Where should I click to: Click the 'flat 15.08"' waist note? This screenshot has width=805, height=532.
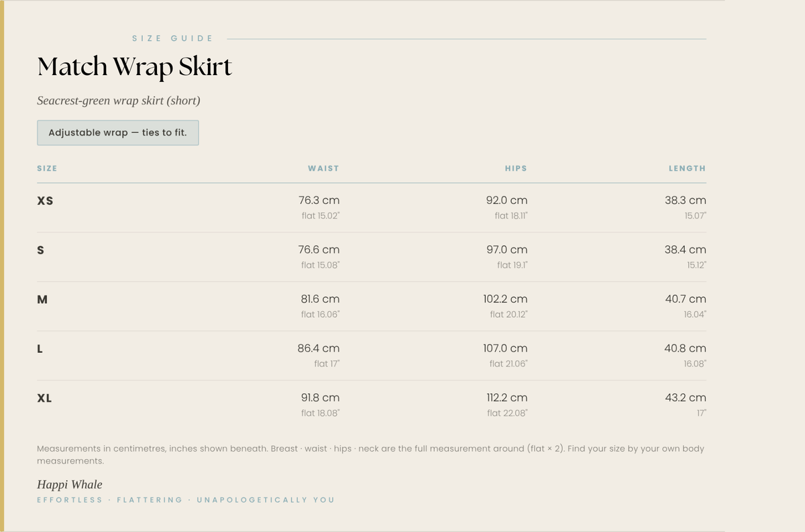(x=321, y=265)
